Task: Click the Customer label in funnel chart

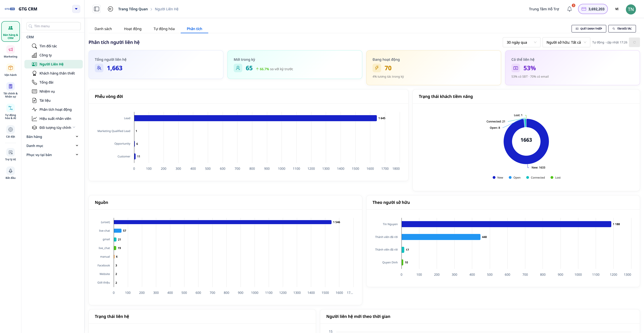Action: 124,157
